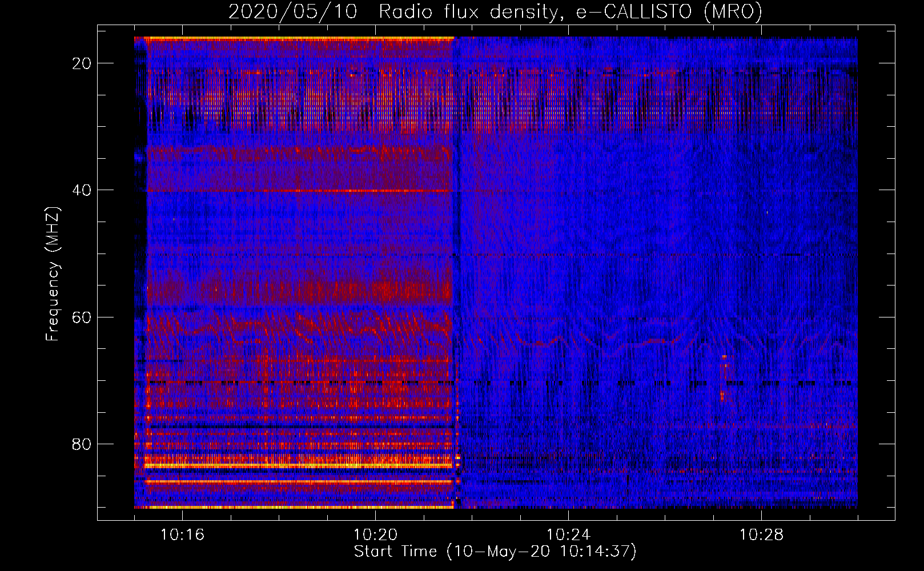The height and width of the screenshot is (571, 924).
Task: Click the 'Frequency (MHZ)' axis label
Action: coord(53,274)
